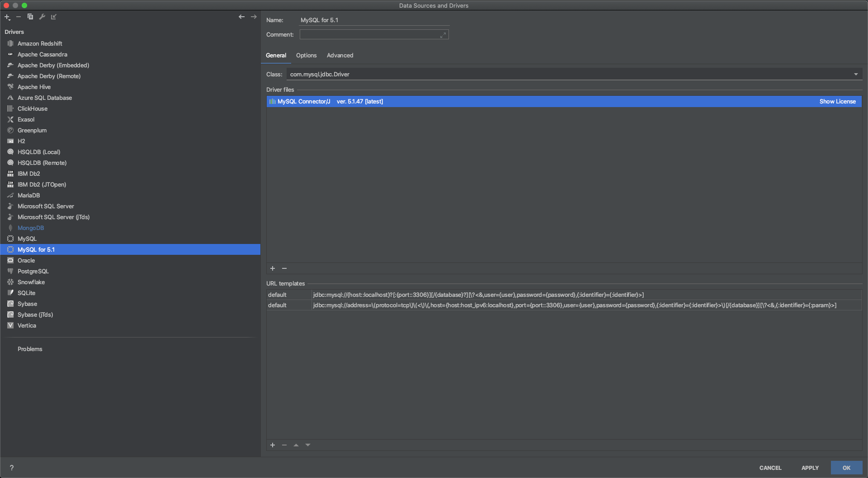
Task: Expand the Comment field with the expander arrows
Action: point(443,34)
